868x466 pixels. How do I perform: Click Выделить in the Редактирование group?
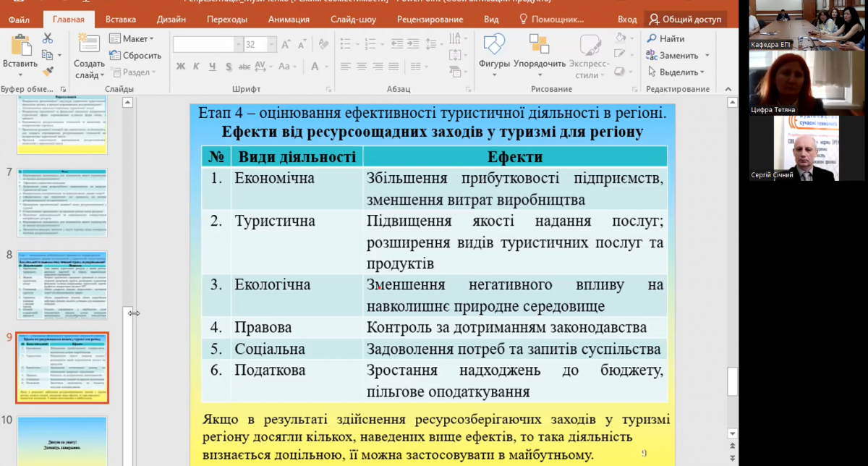pyautogui.click(x=676, y=72)
